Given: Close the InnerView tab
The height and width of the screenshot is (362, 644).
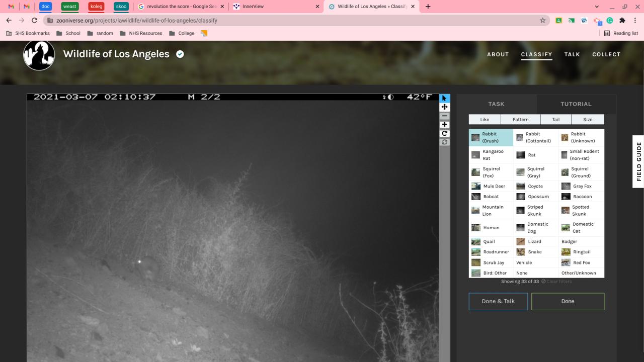Looking at the screenshot, I should tap(317, 7).
